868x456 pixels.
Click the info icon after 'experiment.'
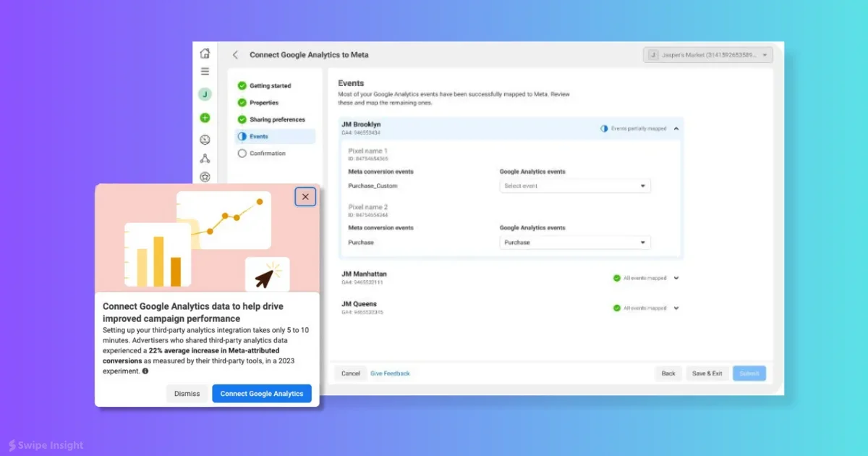click(x=145, y=371)
